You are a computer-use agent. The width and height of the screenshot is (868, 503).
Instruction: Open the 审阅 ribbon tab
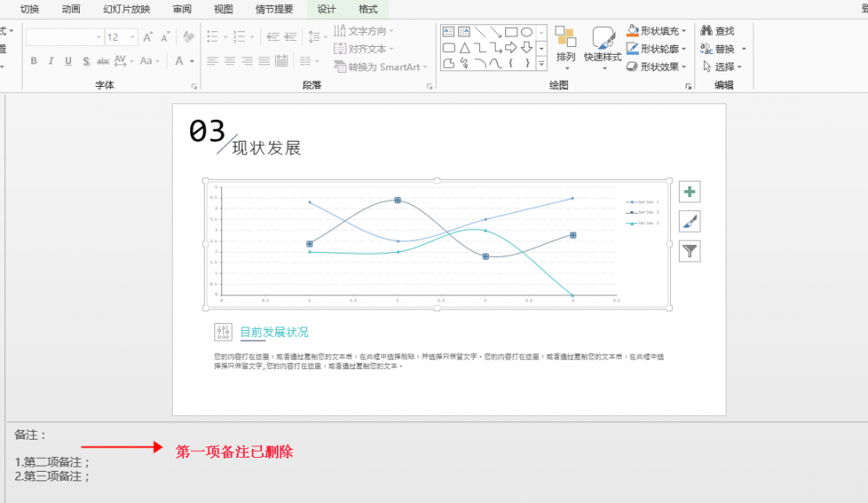coord(181,9)
